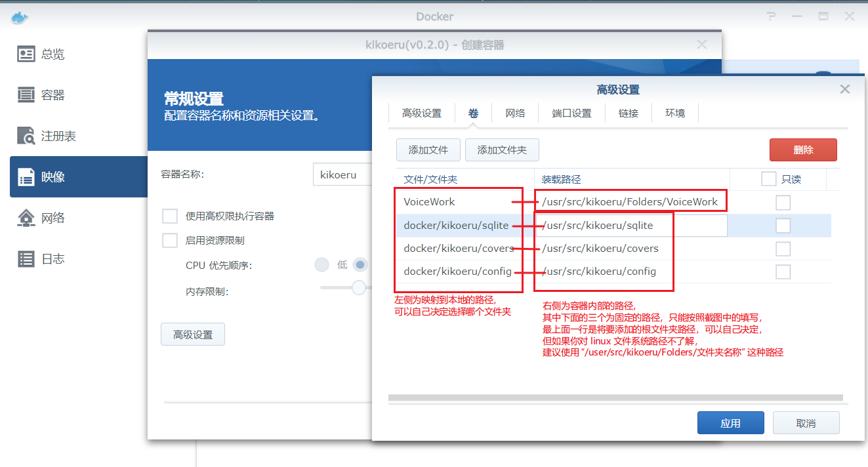Select the 低 CPU priority radio button
The width and height of the screenshot is (868, 467).
coord(321,264)
